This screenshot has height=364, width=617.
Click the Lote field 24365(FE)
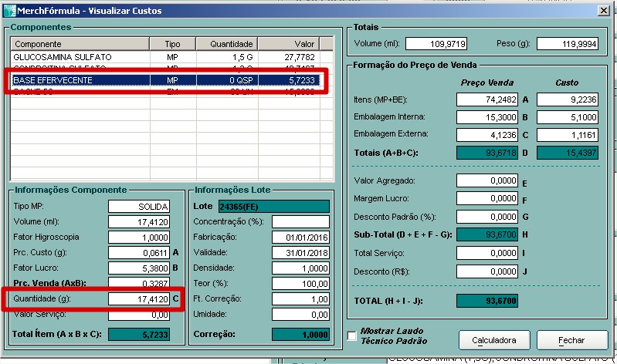(274, 207)
